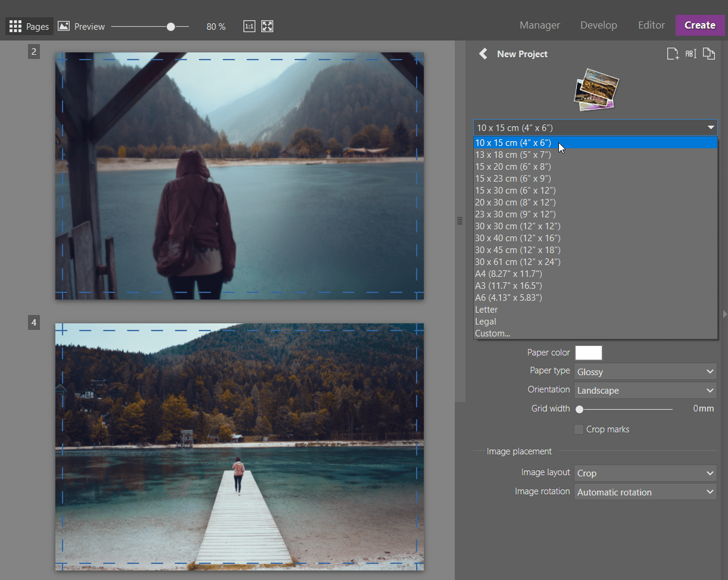The width and height of the screenshot is (728, 580).
Task: Choose 30 x 40 cm (12" x 16")
Action: coord(595,238)
